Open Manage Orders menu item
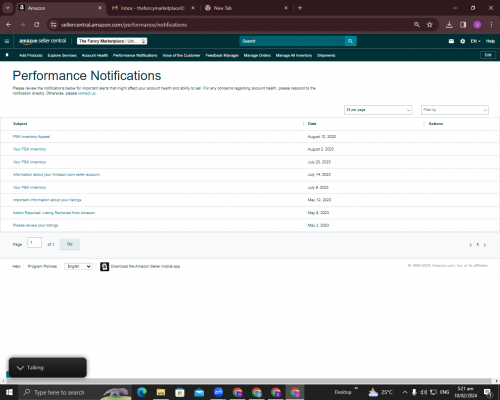Image resolution: width=500 pixels, height=400 pixels. (x=257, y=55)
